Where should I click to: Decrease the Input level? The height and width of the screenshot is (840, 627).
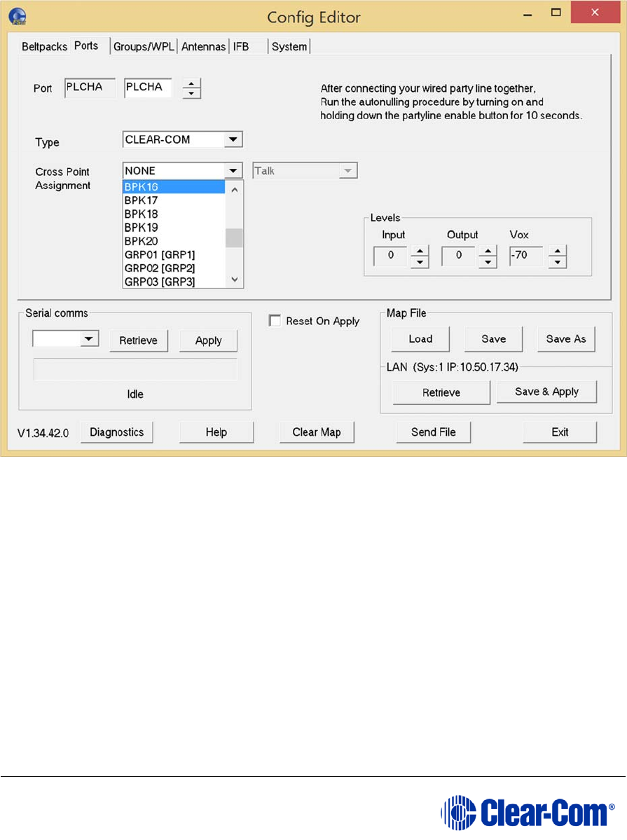(x=420, y=262)
